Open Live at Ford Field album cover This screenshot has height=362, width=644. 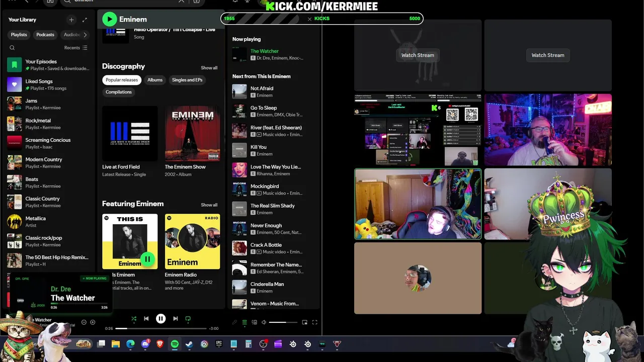(130, 133)
